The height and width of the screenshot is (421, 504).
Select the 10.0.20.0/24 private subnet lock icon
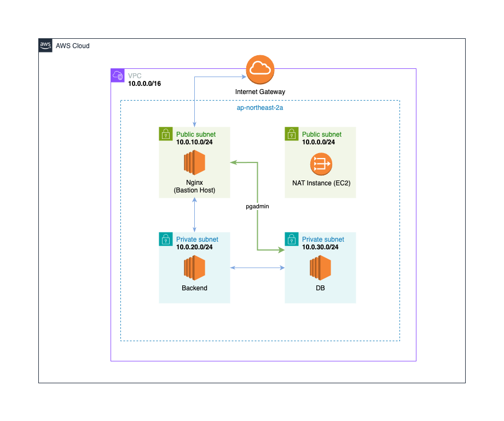[166, 239]
